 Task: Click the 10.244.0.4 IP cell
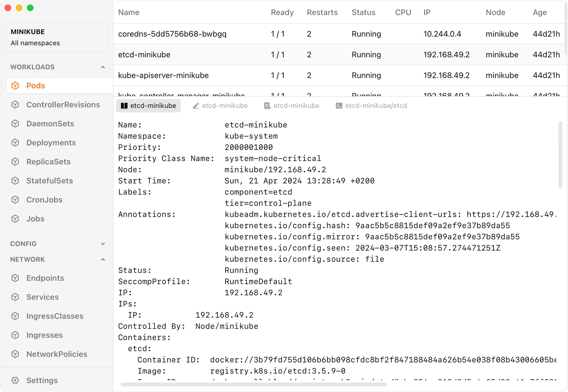point(442,34)
